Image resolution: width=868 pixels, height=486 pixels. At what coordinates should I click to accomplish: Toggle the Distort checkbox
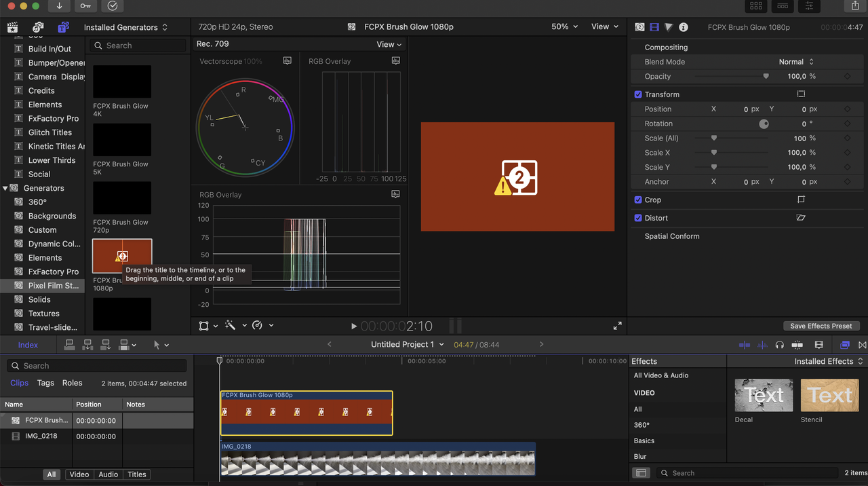point(638,218)
